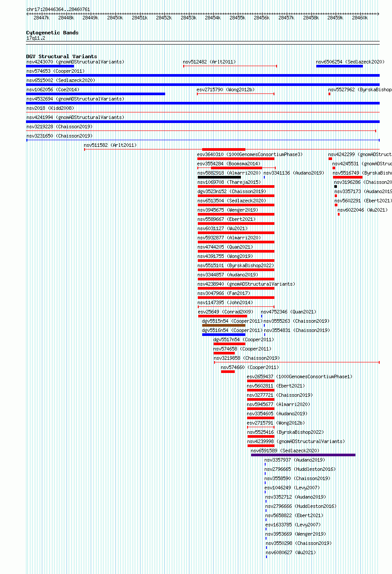The width and height of the screenshot is (392, 574).
Task: Open the nsv3219858 (Chaisson2019) label
Action: (x=247, y=358)
